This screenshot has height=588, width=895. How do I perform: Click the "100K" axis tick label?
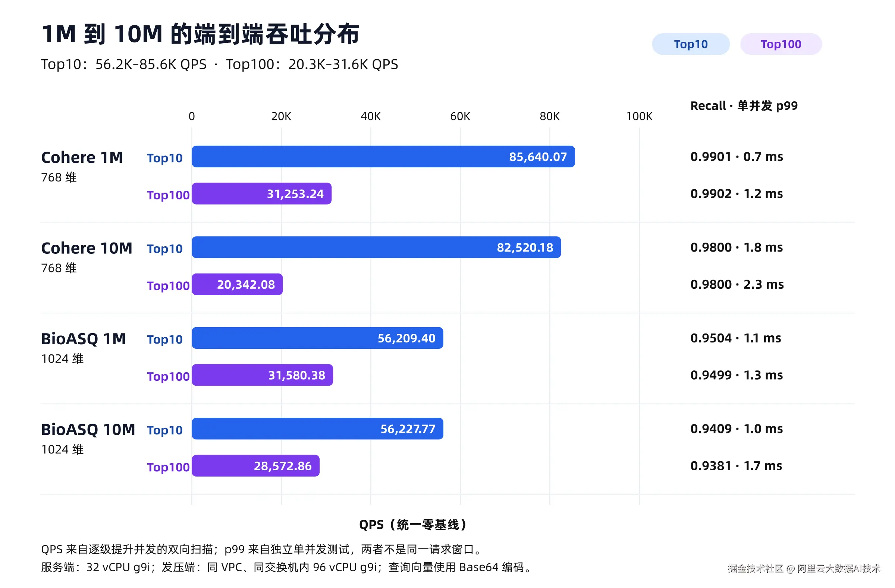(639, 117)
